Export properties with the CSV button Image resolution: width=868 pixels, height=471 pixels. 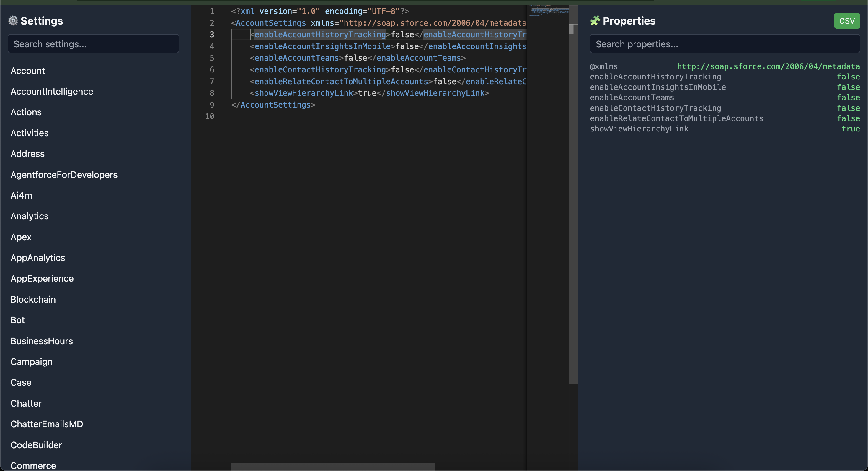[846, 21]
